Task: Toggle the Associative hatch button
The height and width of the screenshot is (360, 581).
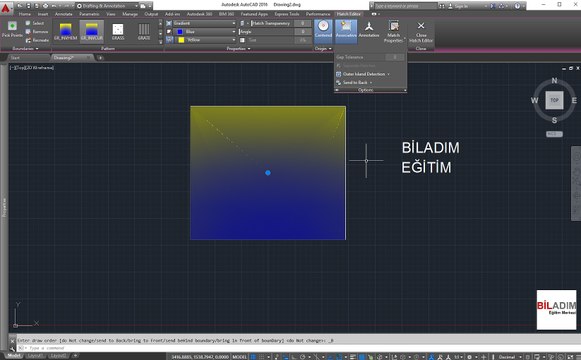Action: pyautogui.click(x=346, y=30)
